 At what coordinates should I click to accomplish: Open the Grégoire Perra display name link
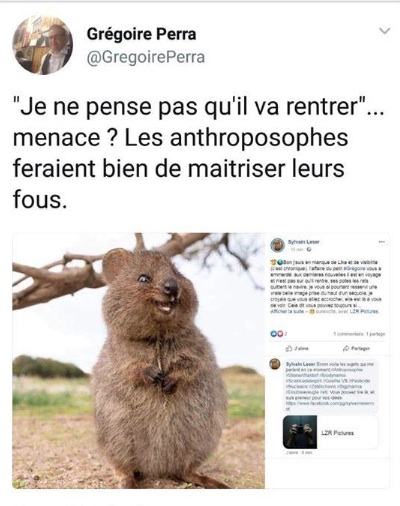tap(141, 34)
